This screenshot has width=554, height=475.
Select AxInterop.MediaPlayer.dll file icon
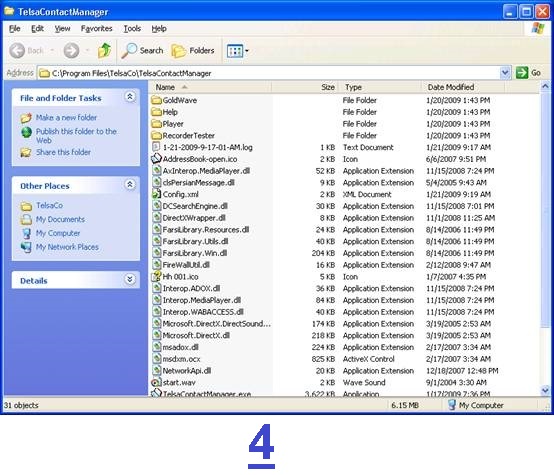[157, 171]
